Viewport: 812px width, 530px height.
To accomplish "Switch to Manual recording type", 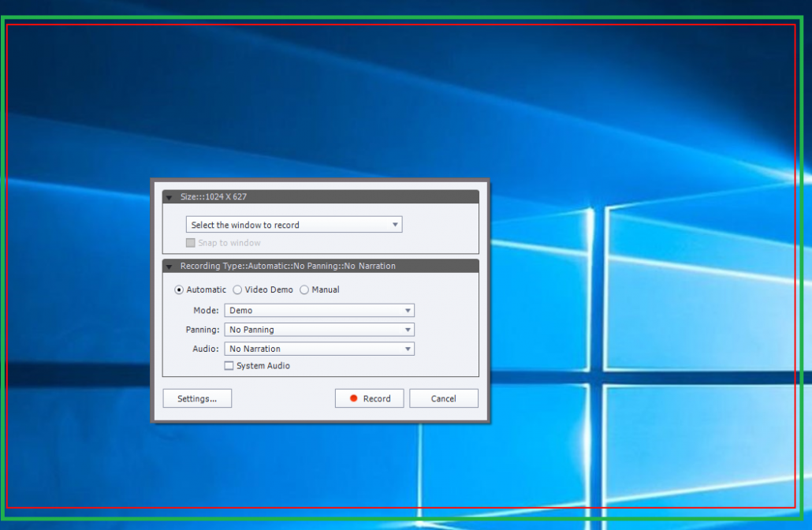I will [304, 290].
